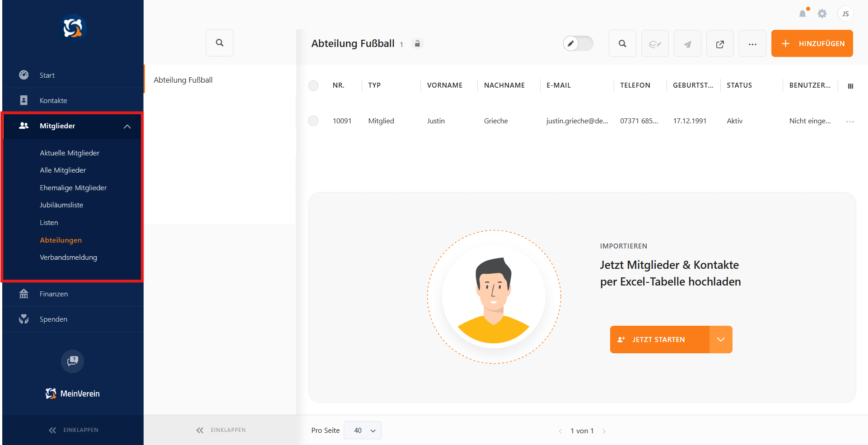This screenshot has width=868, height=445.
Task: Click the Hinzufügen button
Action: pos(812,43)
